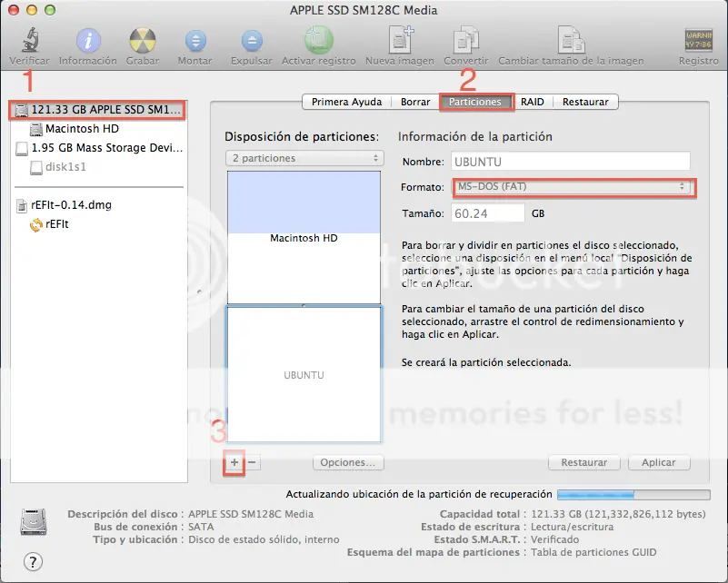728x583 pixels.
Task: Click the Grabar burn icon
Action: [143, 40]
